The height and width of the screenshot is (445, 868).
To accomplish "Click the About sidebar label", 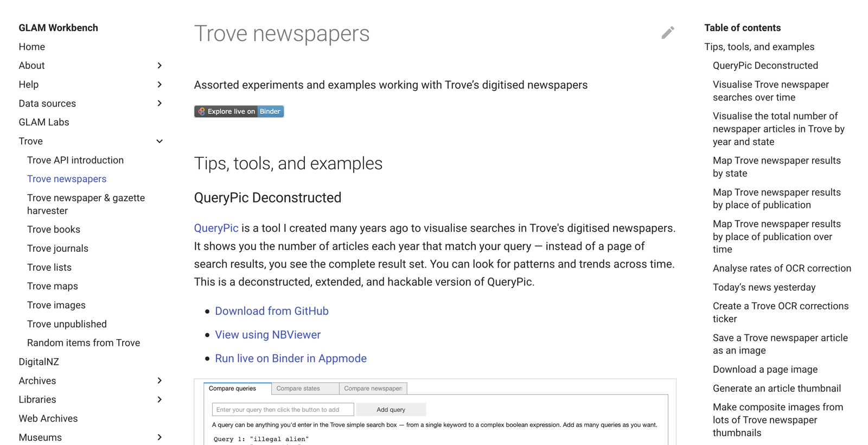I will click(x=31, y=66).
